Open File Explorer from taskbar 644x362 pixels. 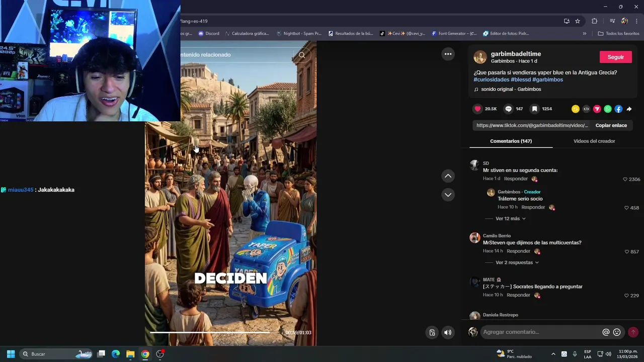coord(130,354)
